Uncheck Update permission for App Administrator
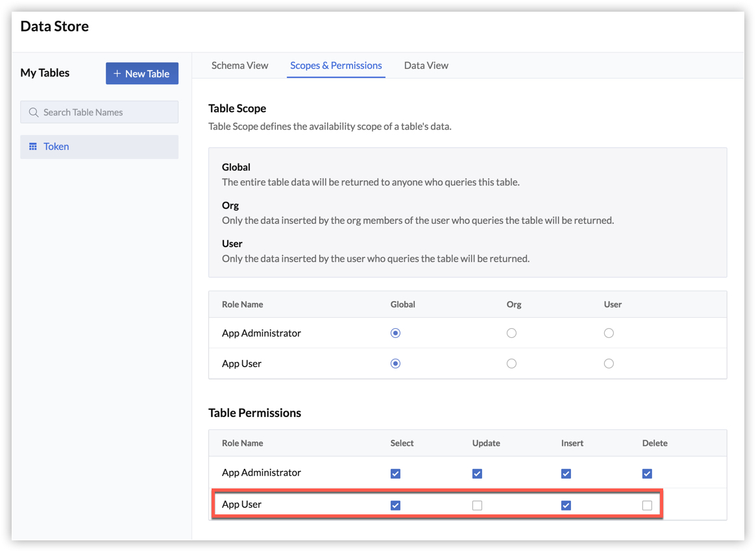 [x=477, y=474]
